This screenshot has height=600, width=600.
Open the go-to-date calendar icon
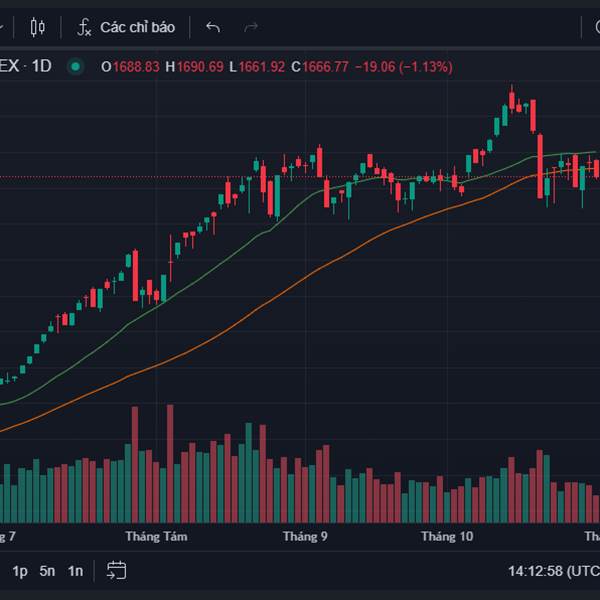[x=117, y=571]
